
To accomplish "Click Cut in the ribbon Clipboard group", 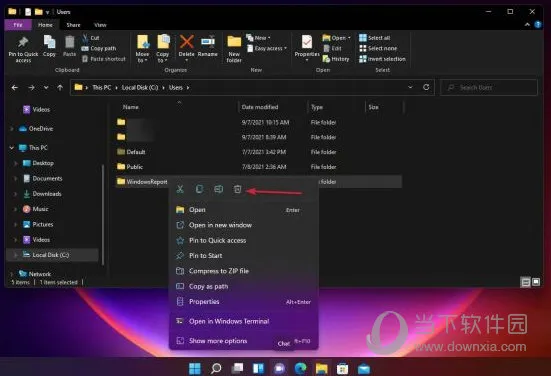I will (x=91, y=38).
